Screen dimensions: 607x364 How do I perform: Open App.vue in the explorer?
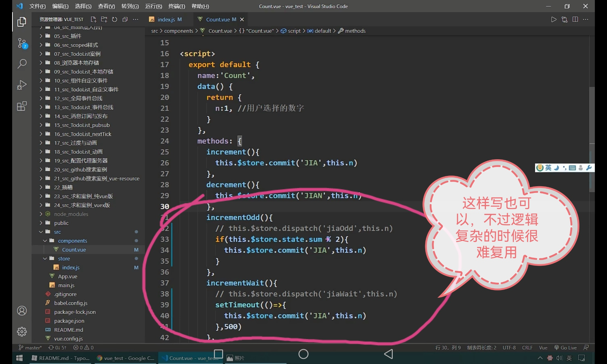68,276
